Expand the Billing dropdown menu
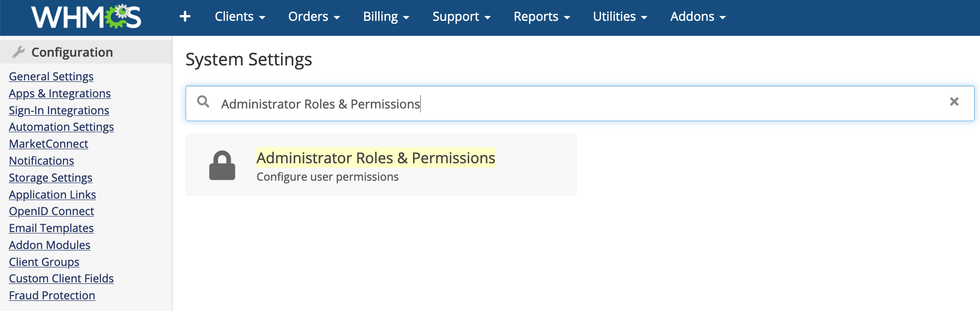The height and width of the screenshot is (311, 980). 386,16
